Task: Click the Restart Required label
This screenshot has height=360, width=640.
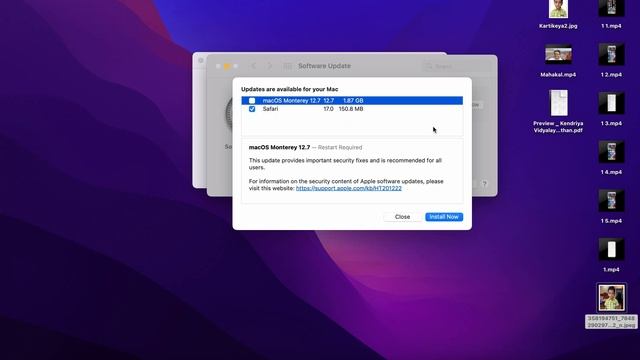Action: (x=340, y=147)
